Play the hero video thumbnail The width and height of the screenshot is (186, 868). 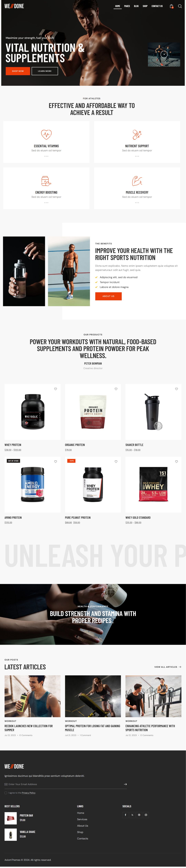point(164,54)
